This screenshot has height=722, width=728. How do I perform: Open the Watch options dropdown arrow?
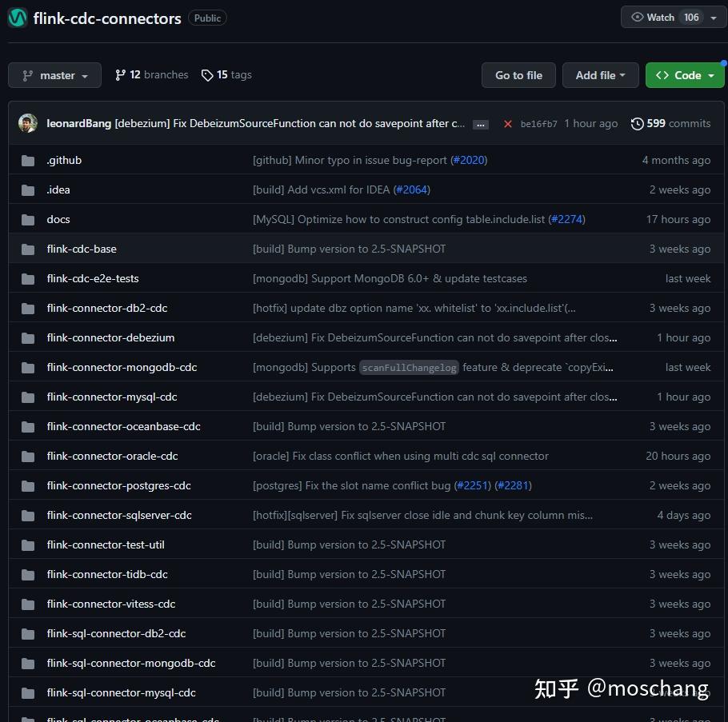(714, 18)
